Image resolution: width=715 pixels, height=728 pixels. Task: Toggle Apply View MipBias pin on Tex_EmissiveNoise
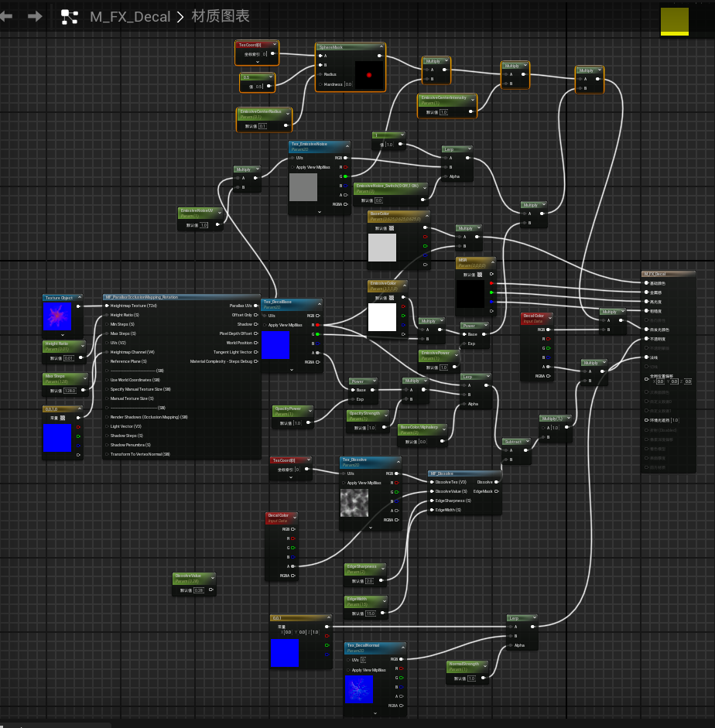[x=292, y=167]
